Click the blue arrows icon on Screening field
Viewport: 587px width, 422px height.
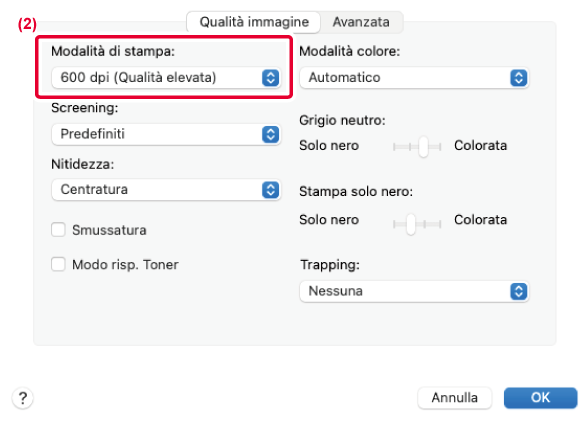click(x=270, y=134)
